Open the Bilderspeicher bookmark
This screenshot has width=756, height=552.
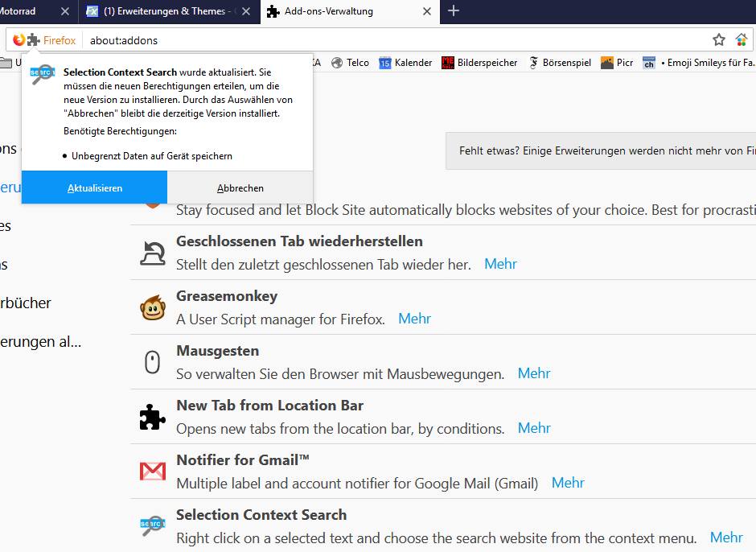point(480,63)
